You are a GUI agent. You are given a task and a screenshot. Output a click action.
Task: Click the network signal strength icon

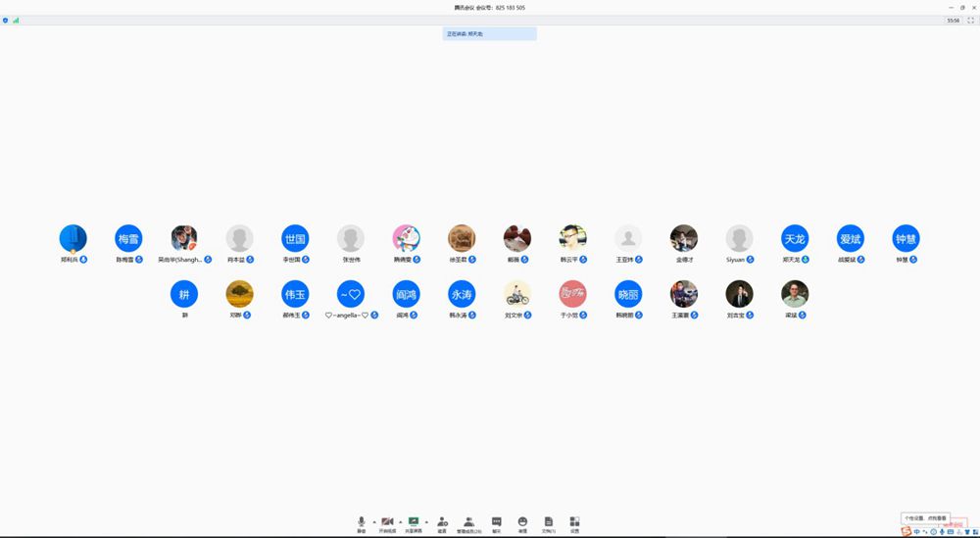(x=16, y=20)
